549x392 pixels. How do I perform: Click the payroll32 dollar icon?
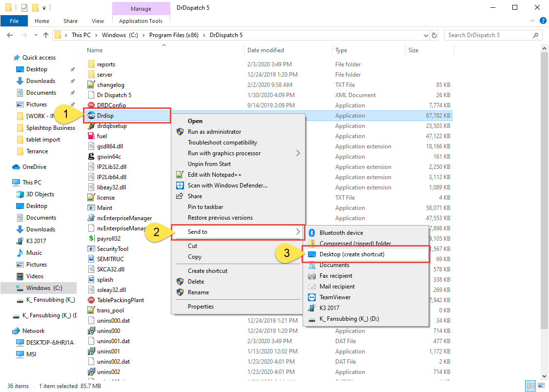[x=91, y=239]
